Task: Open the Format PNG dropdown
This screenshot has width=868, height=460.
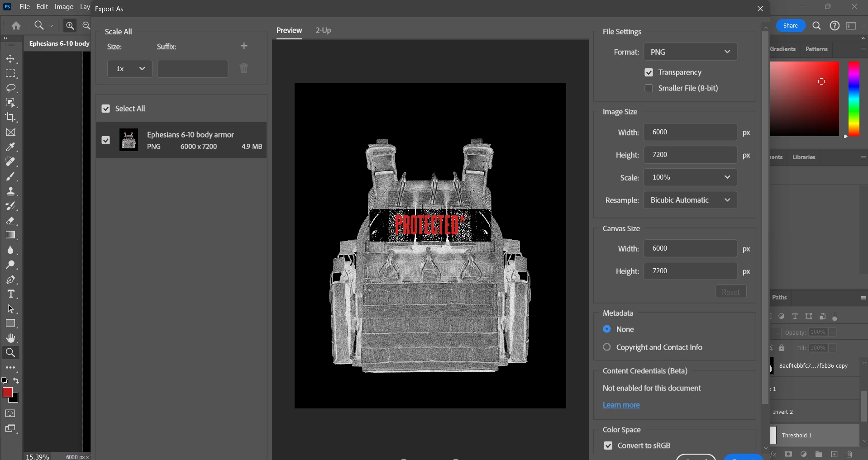Action: tap(691, 52)
